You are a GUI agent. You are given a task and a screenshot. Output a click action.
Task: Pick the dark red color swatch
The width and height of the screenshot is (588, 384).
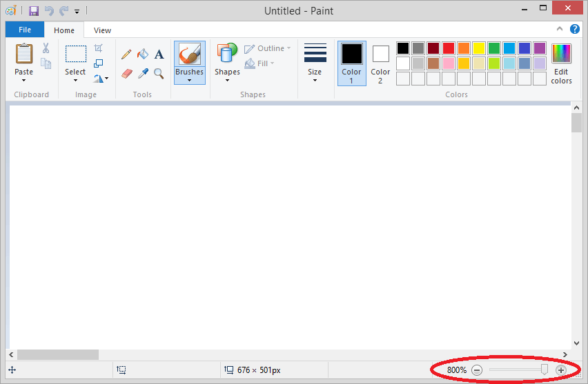433,48
